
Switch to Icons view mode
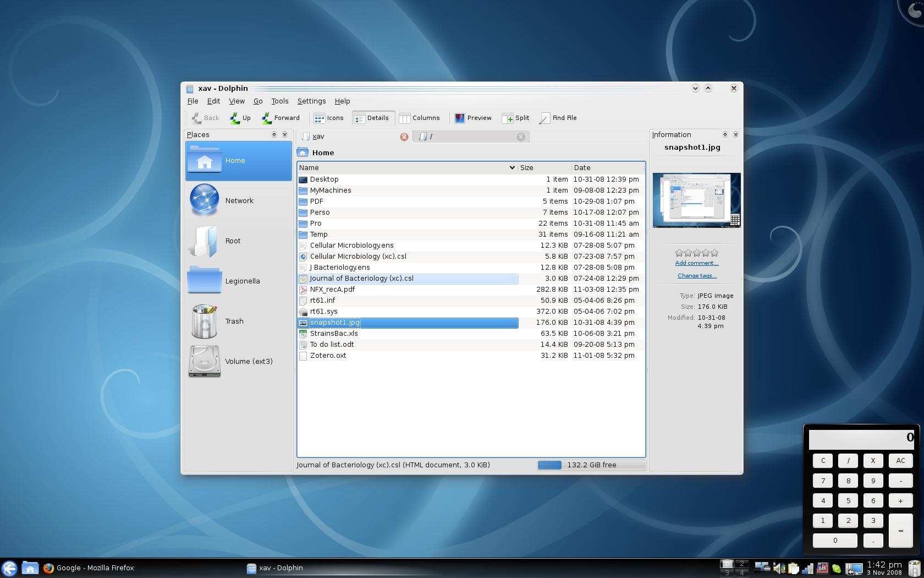pyautogui.click(x=328, y=118)
